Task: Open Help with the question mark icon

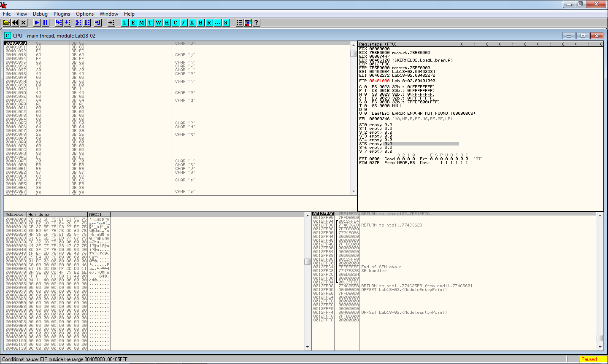Action: tap(256, 23)
